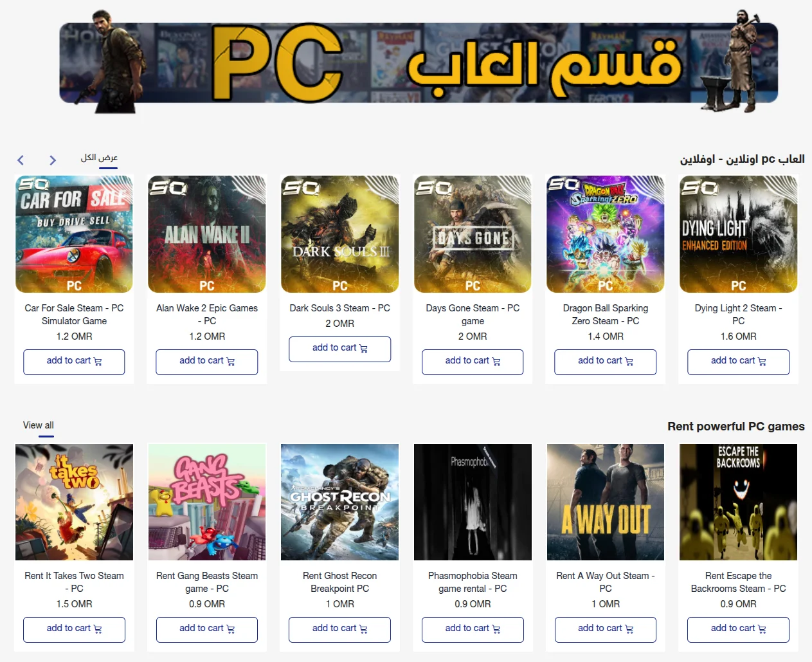This screenshot has width=812, height=662.
Task: Open the Arabic view all link عرض الكل
Action: pos(99,158)
